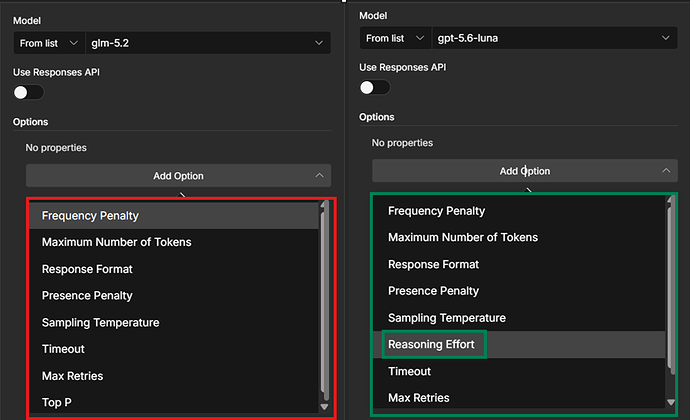Pick Timeout in glm-5.2 options list
Screen dimensions: 690x420
(x=174, y=349)
